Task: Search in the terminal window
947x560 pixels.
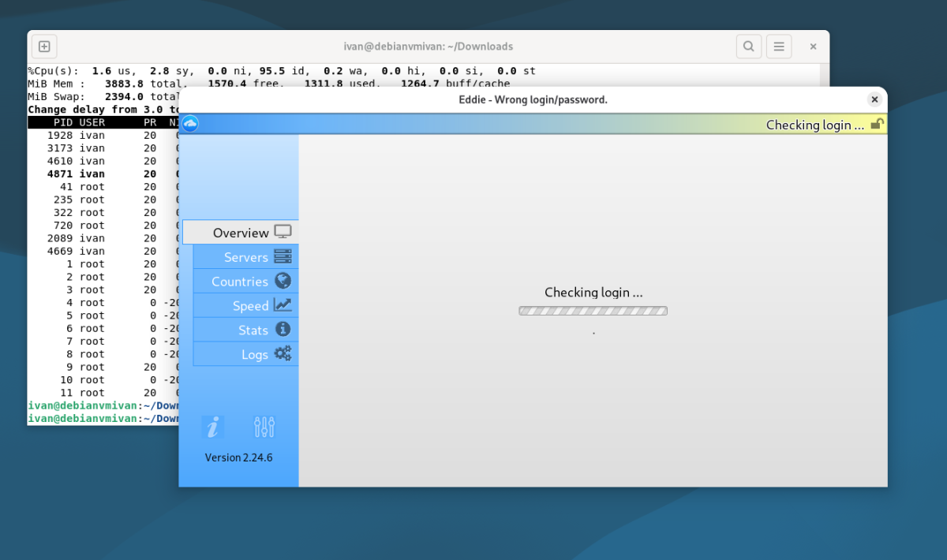Action: click(749, 47)
